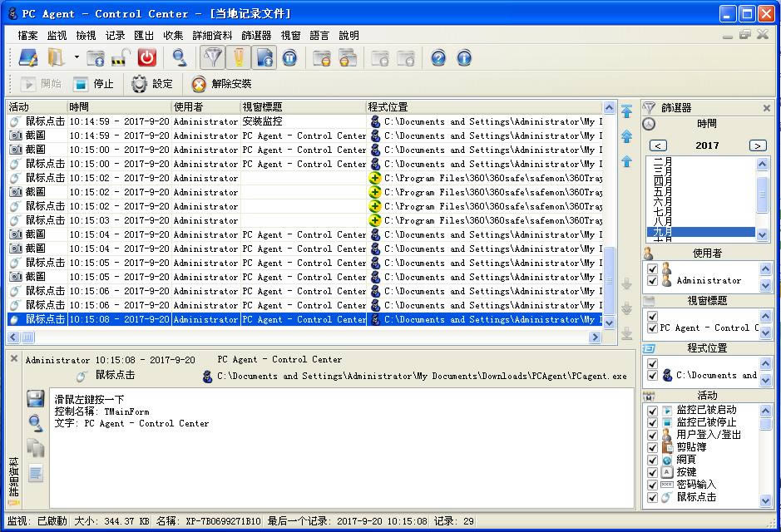Open the dropdown arrow beside the folder toolbar icon
Viewport: 781px width, 532px height.
click(77, 57)
